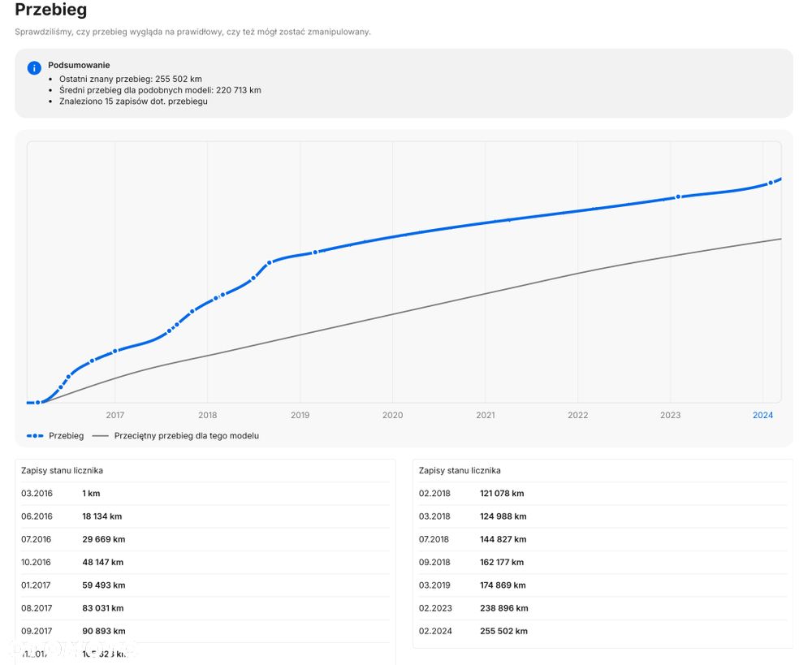
Task: Click the data point on the 2017 gridline
Action: [x=115, y=351]
